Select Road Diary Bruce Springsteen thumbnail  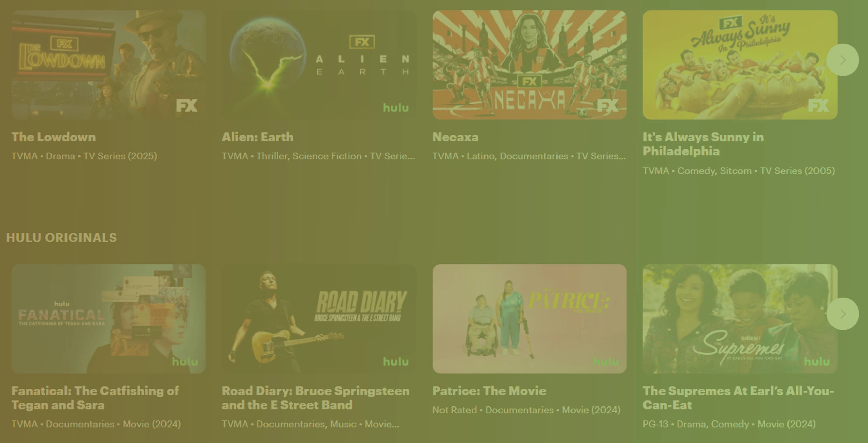point(319,318)
